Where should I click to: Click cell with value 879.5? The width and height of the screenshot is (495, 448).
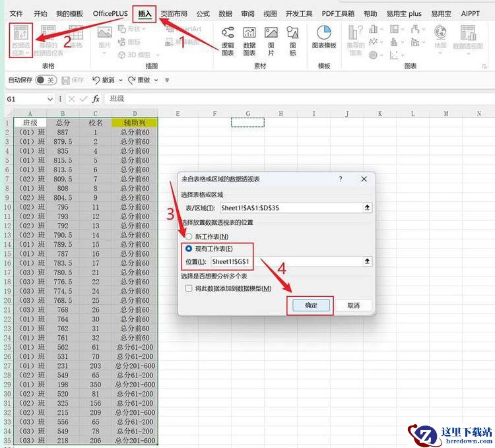(63, 141)
